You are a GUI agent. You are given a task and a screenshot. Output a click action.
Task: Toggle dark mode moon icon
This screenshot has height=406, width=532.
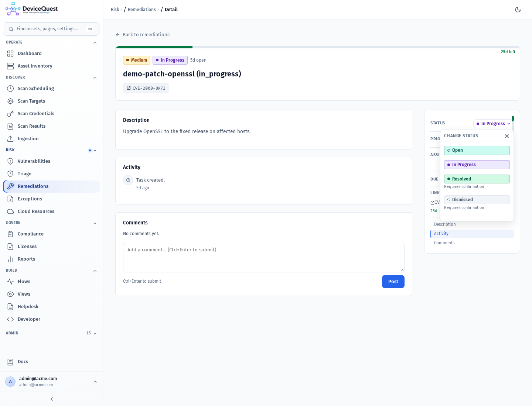[x=518, y=10]
